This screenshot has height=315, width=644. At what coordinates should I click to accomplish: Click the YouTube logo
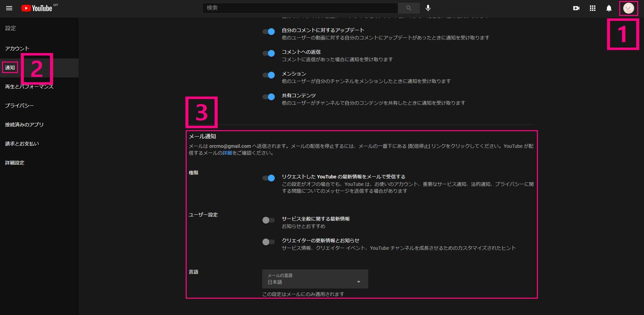(37, 8)
